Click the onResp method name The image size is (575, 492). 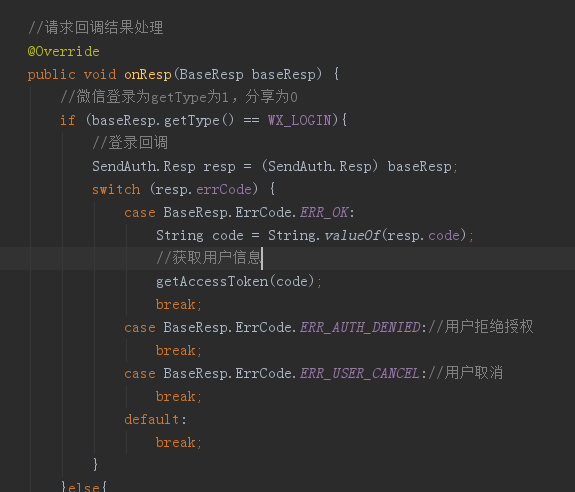pos(148,74)
